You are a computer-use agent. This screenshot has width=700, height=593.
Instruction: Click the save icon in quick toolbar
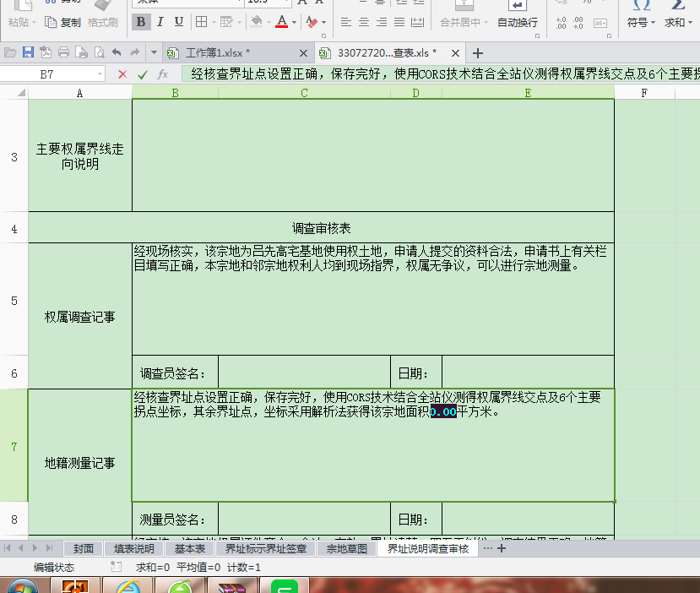pos(28,53)
